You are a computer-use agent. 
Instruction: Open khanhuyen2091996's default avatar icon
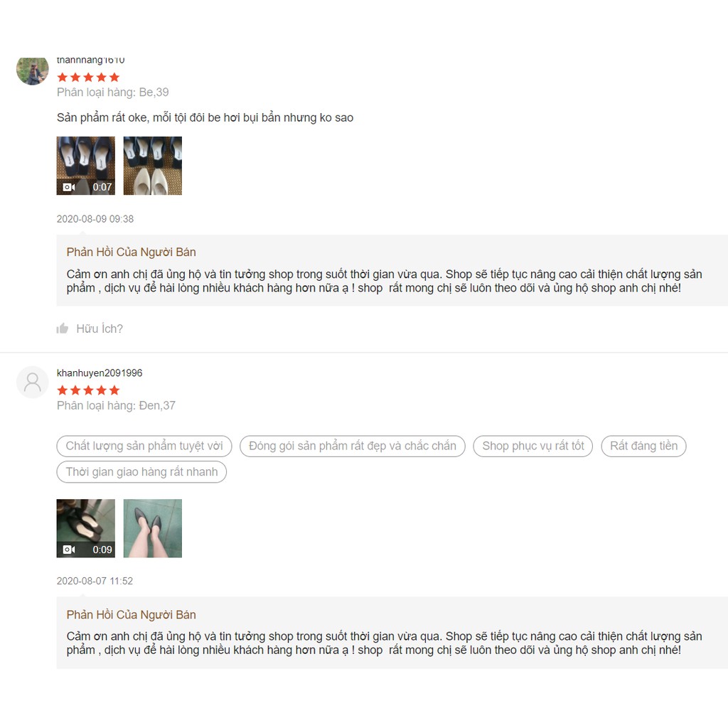(x=33, y=382)
